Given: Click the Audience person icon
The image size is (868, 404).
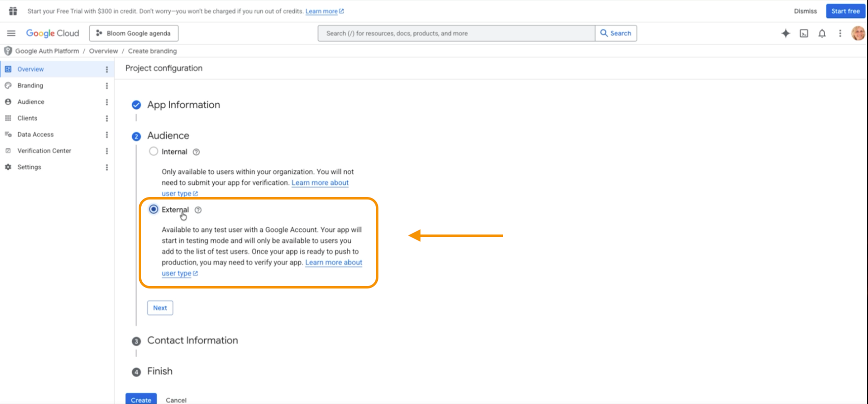Looking at the screenshot, I should click(x=8, y=101).
